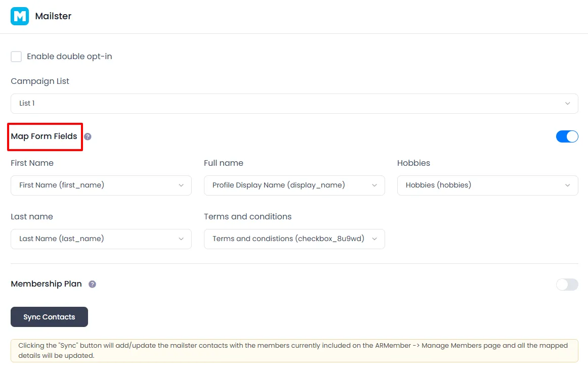Click the chevron on the Campaign List field
Viewport: 588px width, 374px height.
[x=567, y=103]
